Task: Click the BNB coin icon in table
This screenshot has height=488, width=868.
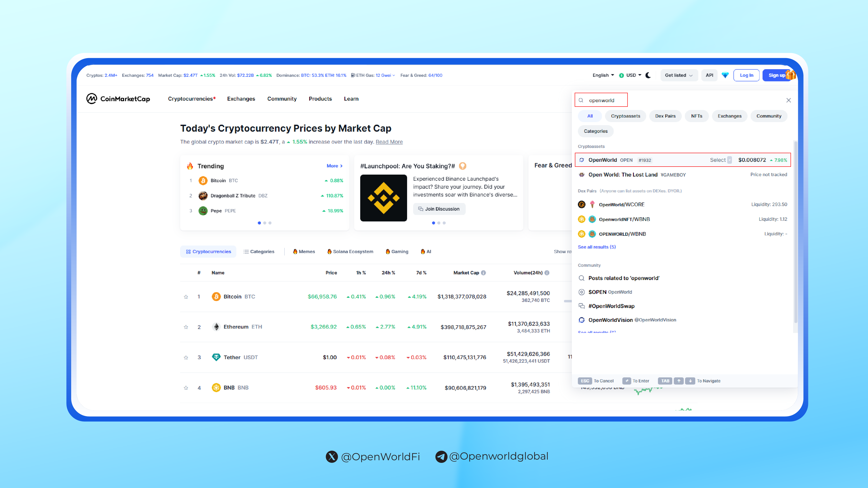Action: coord(216,387)
